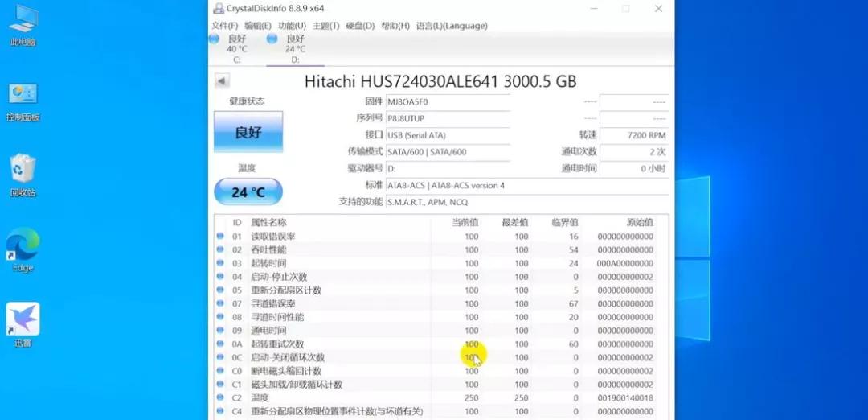Launch 迅雷 desktop shortcut
The image size is (868, 420).
[x=23, y=325]
